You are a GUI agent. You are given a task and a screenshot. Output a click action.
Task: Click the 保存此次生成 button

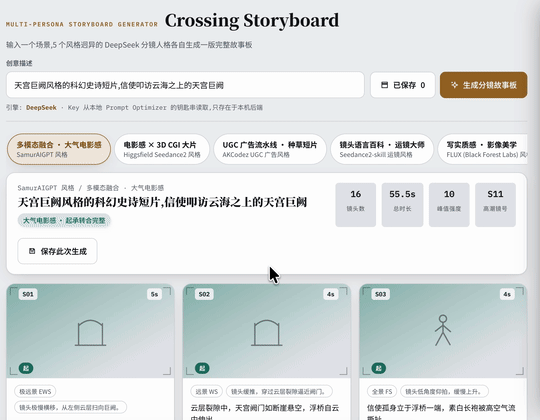pos(58,251)
